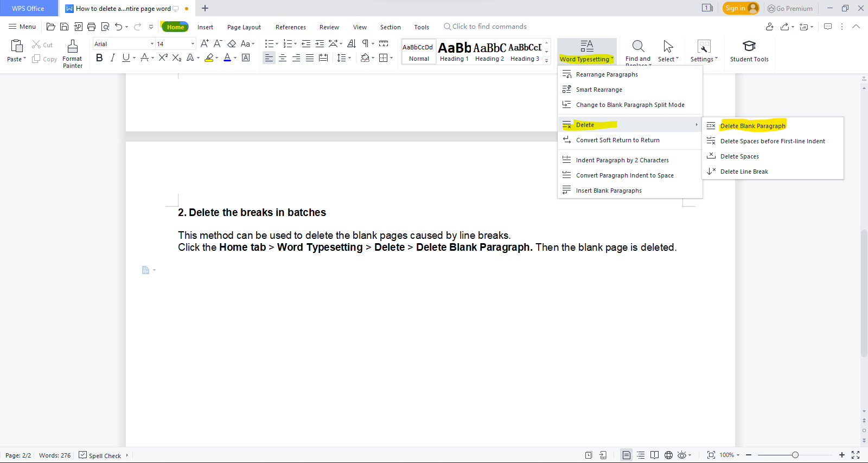Open the Paste options dropdown arrow
The image size is (868, 463).
click(x=24, y=59)
